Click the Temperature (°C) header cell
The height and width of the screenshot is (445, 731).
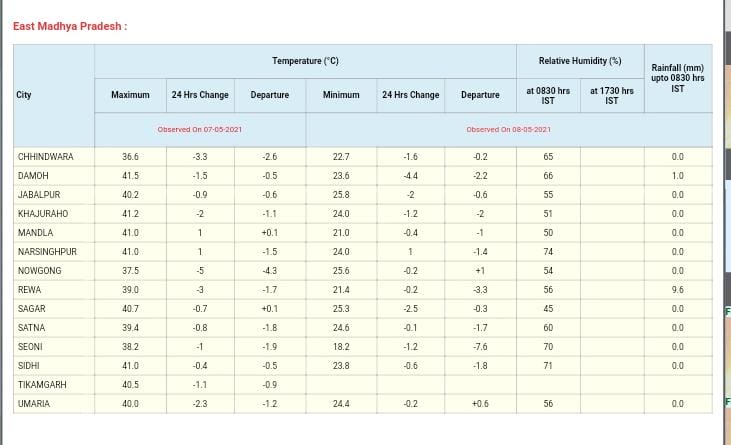click(x=305, y=61)
